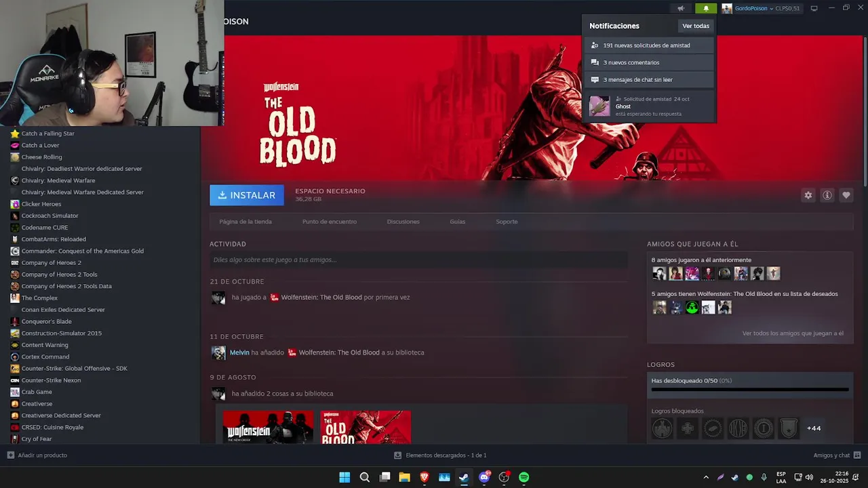
Task: Select Company of Heroes 2 in library
Action: [x=51, y=263]
